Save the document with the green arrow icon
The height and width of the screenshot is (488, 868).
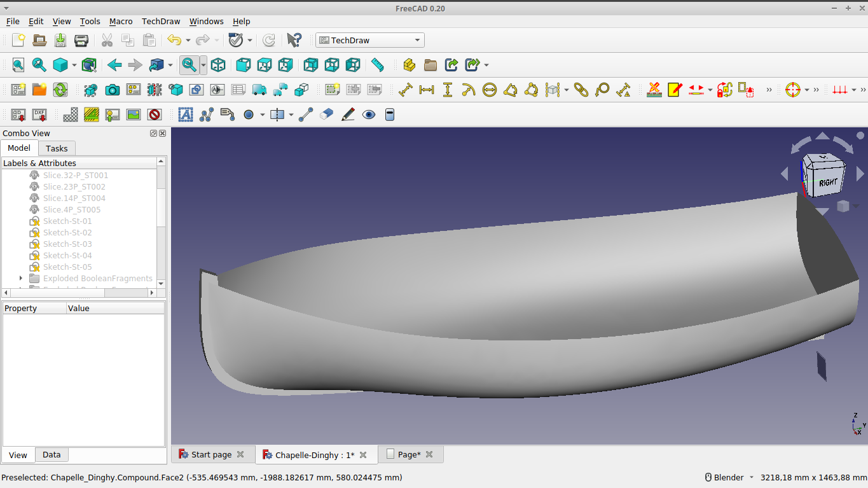click(x=60, y=40)
